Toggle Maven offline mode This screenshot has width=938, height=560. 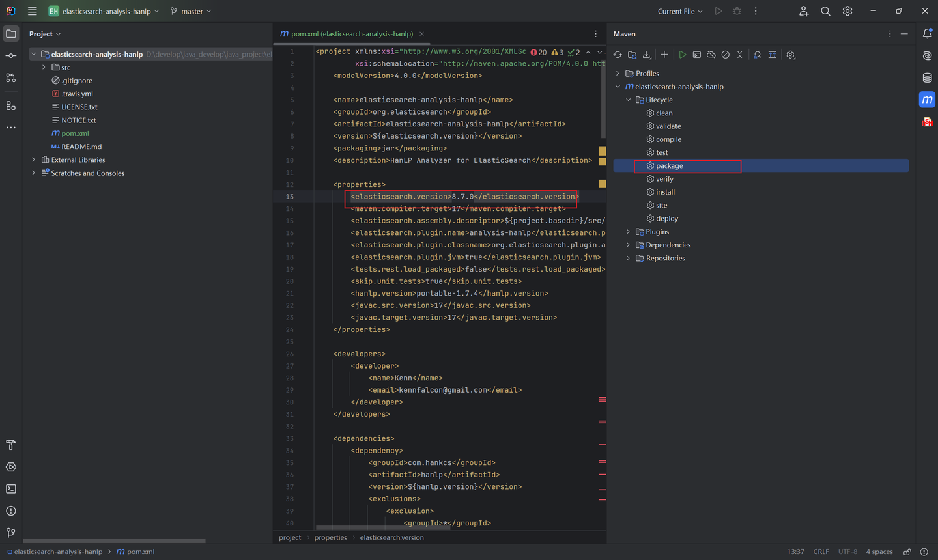click(x=711, y=55)
